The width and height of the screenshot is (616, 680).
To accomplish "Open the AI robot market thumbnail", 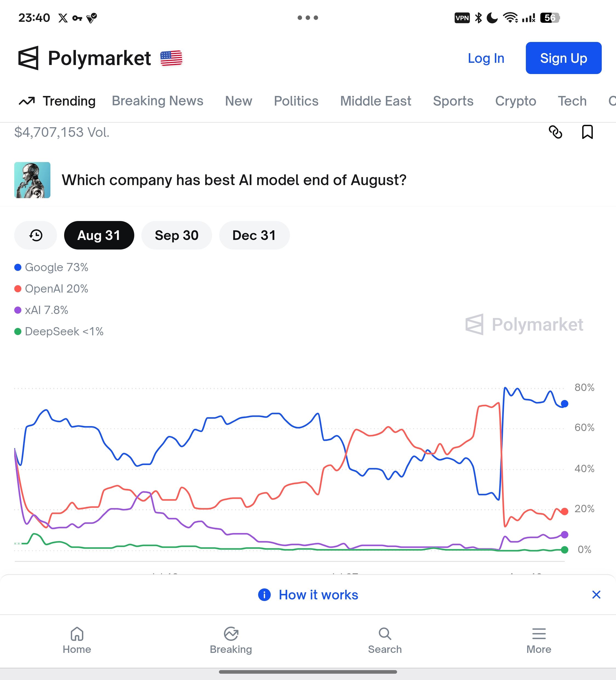I will tap(32, 180).
